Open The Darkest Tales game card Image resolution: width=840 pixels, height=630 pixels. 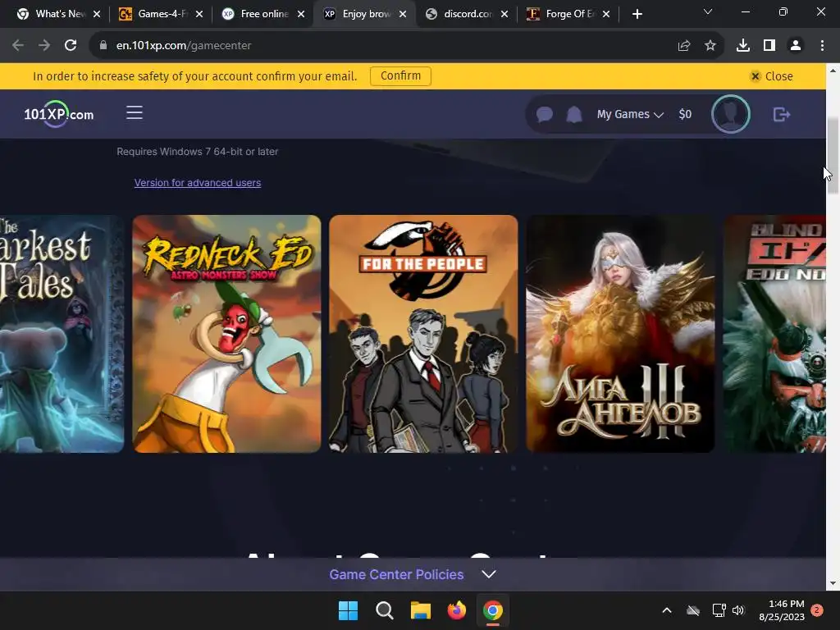(x=62, y=334)
